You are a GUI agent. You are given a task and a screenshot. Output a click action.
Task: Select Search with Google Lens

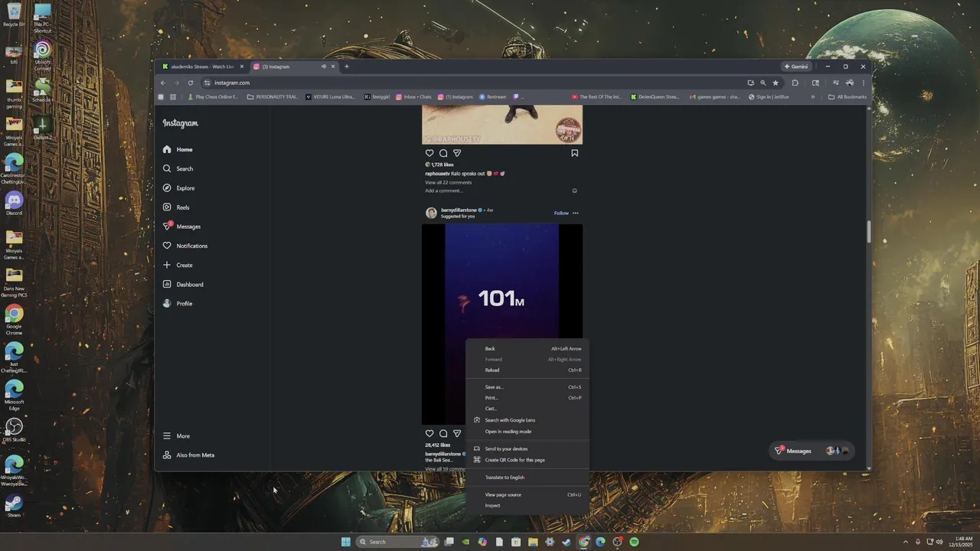pos(528,420)
